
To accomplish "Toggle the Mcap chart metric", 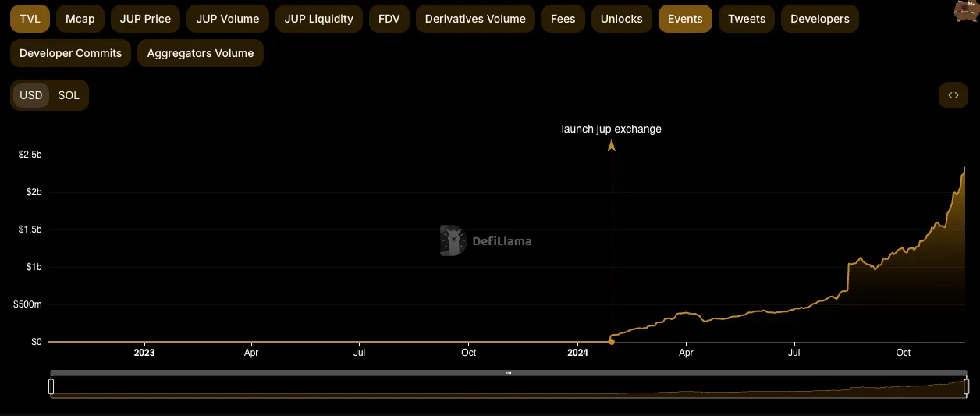I will pos(80,19).
